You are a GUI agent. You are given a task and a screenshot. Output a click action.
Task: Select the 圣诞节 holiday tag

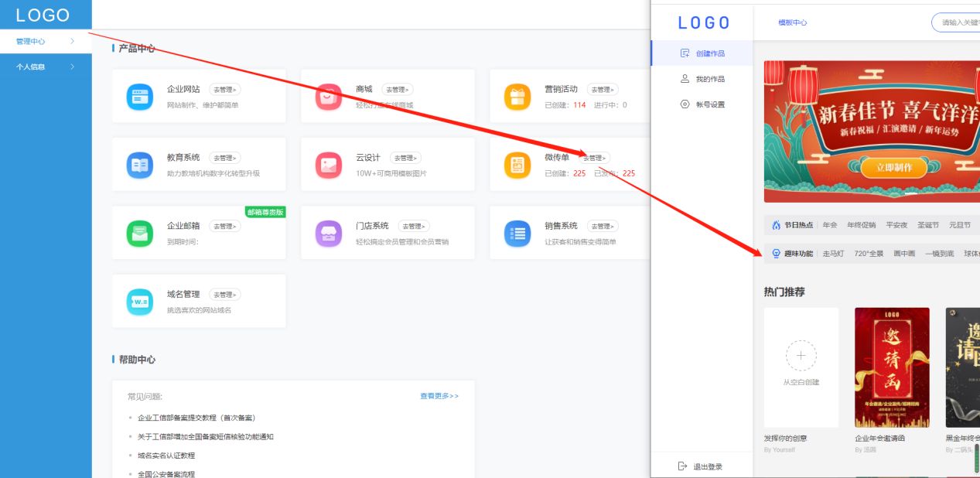pyautogui.click(x=928, y=225)
